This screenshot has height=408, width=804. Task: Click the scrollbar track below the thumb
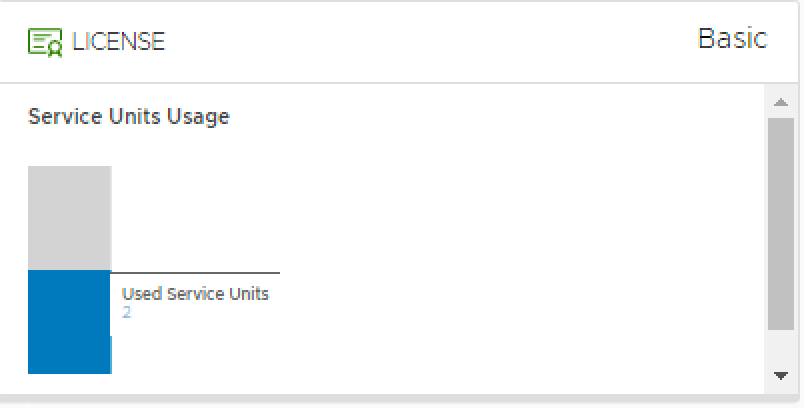click(x=781, y=350)
